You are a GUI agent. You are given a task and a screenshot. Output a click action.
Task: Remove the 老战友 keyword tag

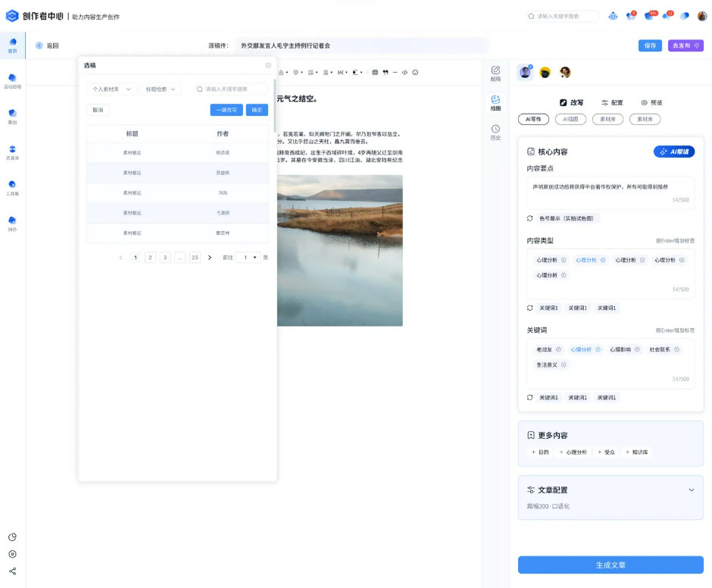pyautogui.click(x=559, y=349)
